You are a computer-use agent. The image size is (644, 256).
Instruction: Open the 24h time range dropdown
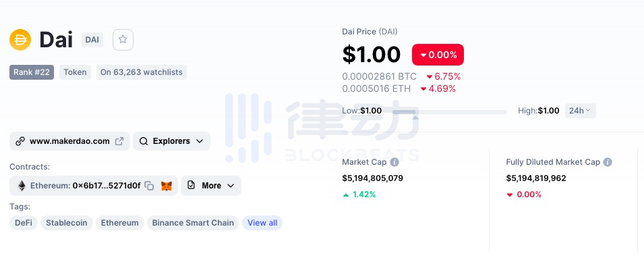click(580, 111)
